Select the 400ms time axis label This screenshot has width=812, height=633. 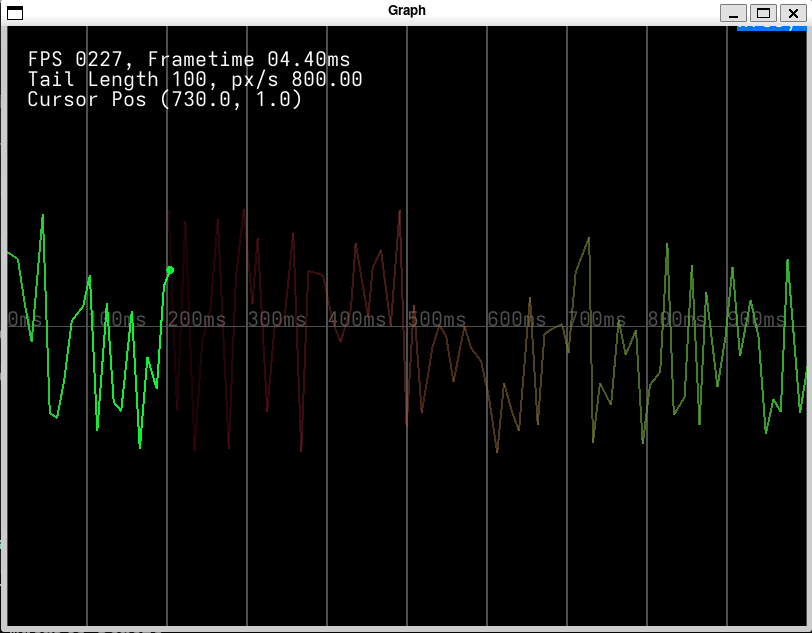(x=357, y=319)
